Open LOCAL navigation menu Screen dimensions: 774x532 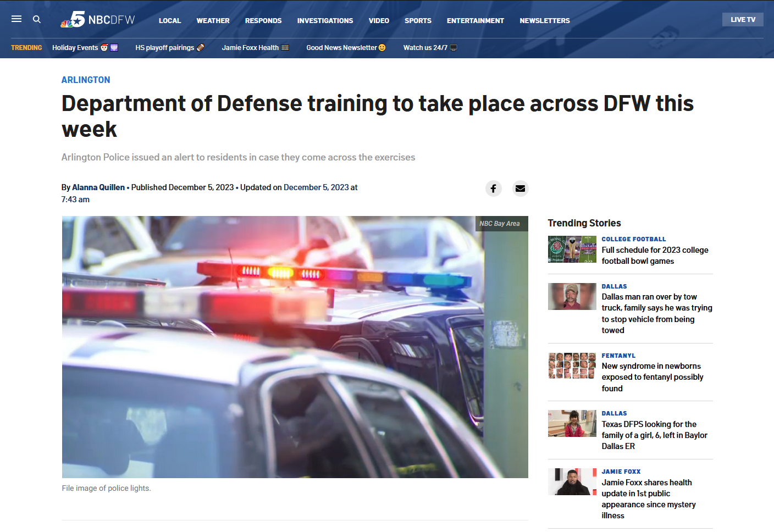coord(170,20)
